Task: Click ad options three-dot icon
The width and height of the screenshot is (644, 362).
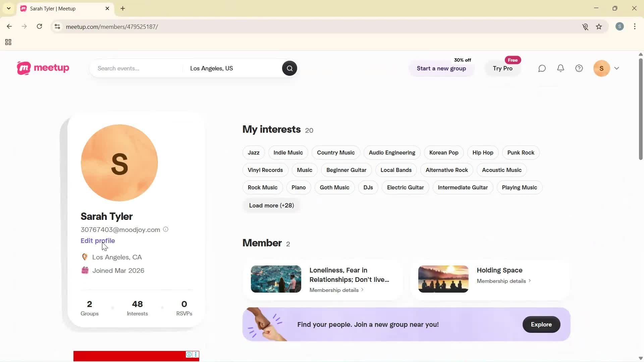Action: click(196, 355)
